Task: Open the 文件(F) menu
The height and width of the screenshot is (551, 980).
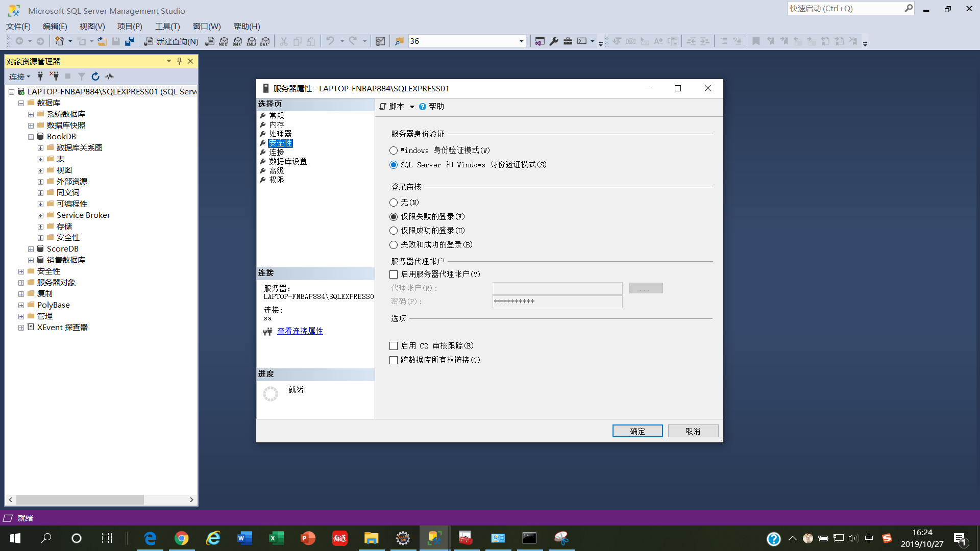Action: 18,26
